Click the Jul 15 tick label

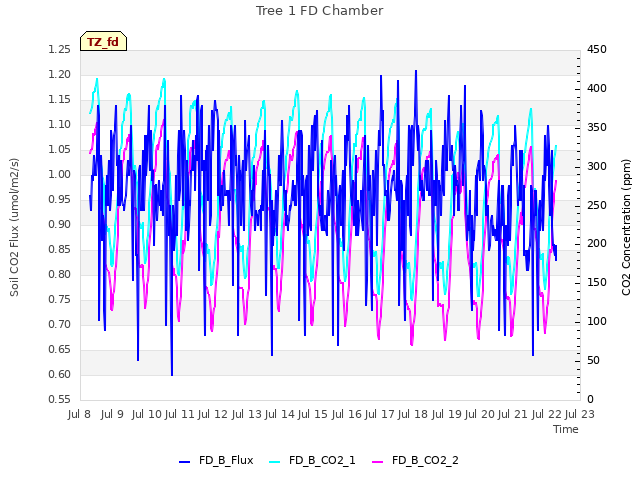pos(313,414)
